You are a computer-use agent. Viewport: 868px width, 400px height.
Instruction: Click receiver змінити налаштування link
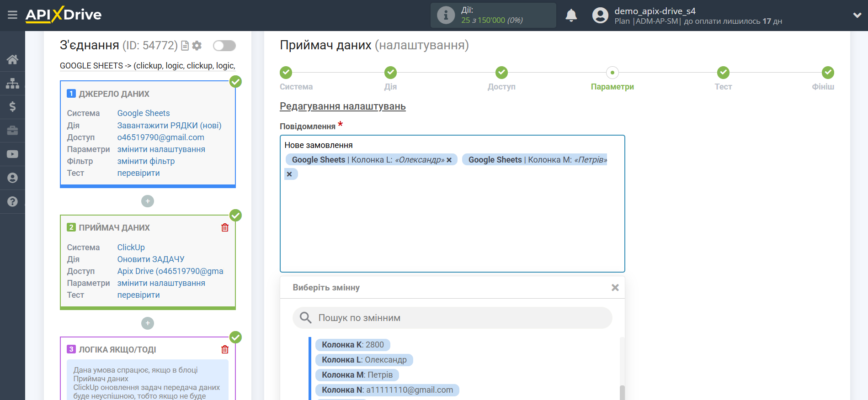pyautogui.click(x=161, y=283)
